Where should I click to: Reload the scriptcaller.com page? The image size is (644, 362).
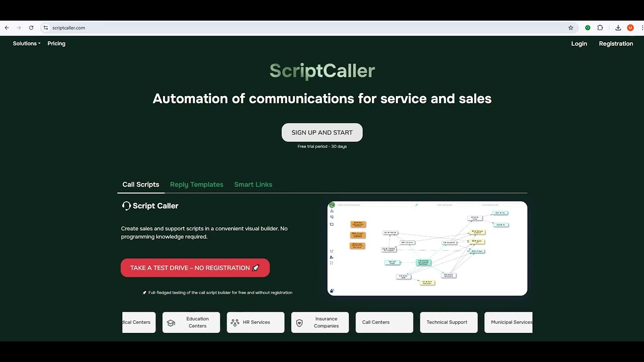31,28
